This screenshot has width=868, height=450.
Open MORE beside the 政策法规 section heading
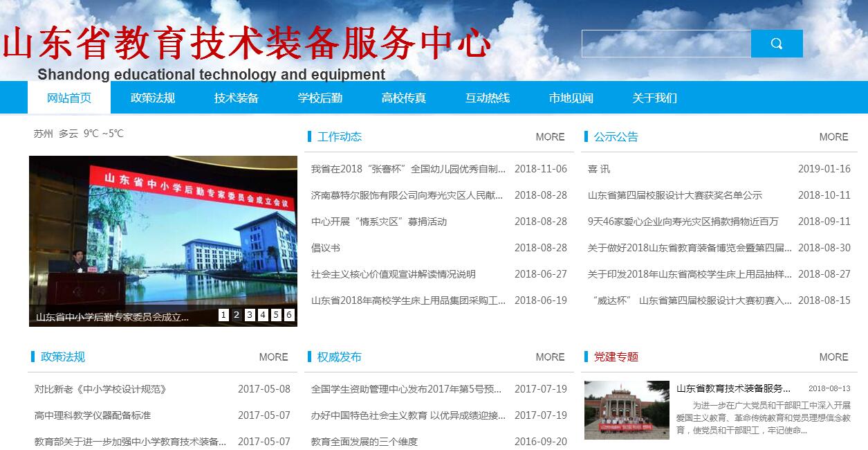tap(274, 357)
